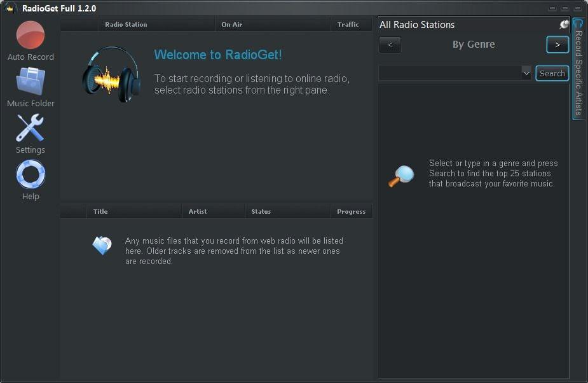The image size is (588, 383).
Task: Open the Record Specific Artists side tab
Action: pyautogui.click(x=578, y=69)
